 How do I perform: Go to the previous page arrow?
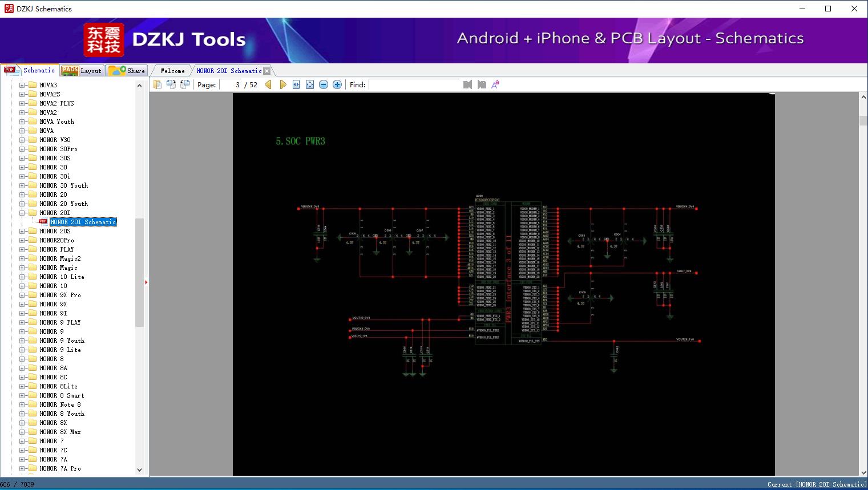click(x=268, y=84)
